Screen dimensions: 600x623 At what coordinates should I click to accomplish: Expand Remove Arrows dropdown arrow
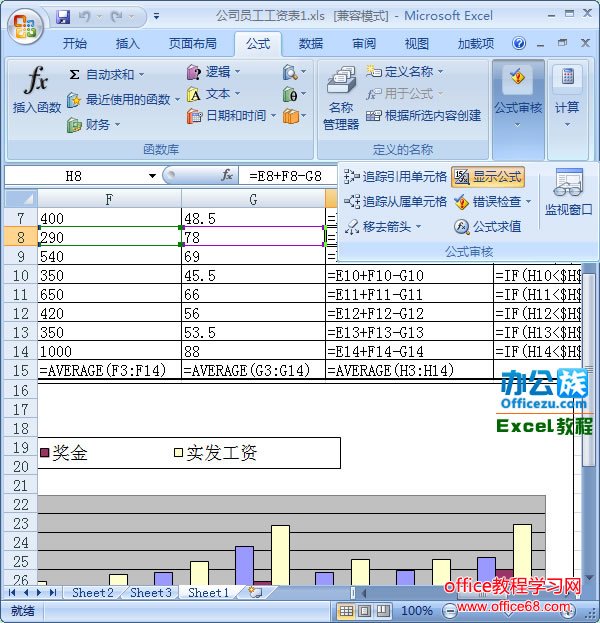tap(418, 227)
